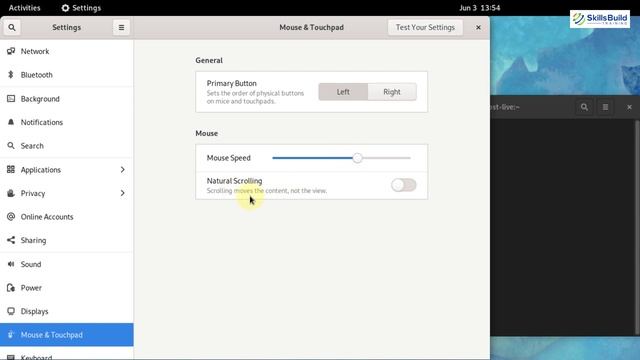The image size is (640, 360).
Task: Click the Network sidebar icon
Action: (x=11, y=51)
